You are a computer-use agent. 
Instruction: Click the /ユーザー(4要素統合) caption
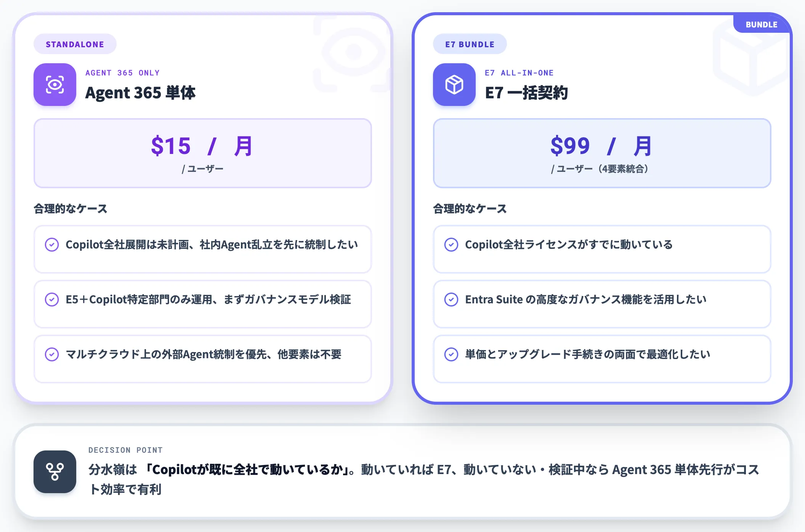601,169
